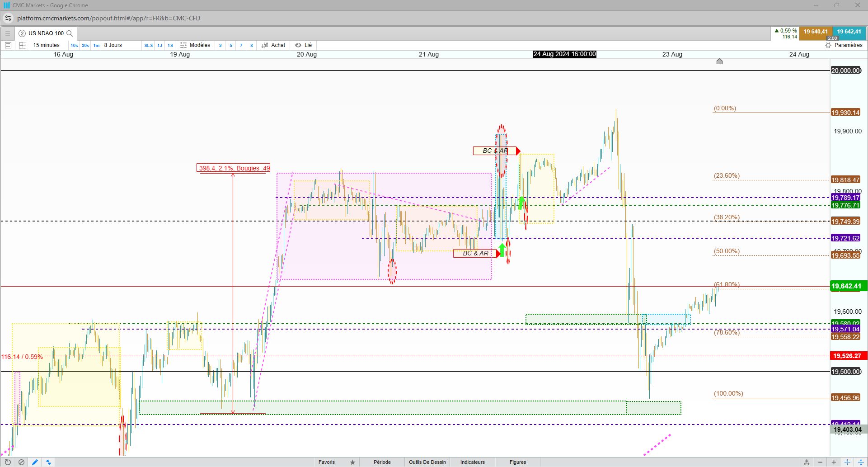Viewport: 868px width, 467px height.
Task: Activate the blue pencil drawing tool
Action: point(35,462)
